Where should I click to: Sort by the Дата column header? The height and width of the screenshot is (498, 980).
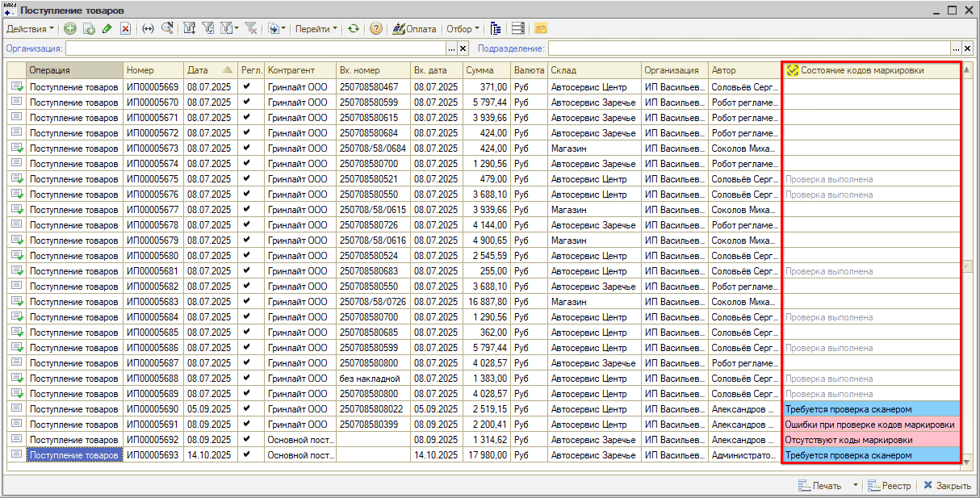207,70
